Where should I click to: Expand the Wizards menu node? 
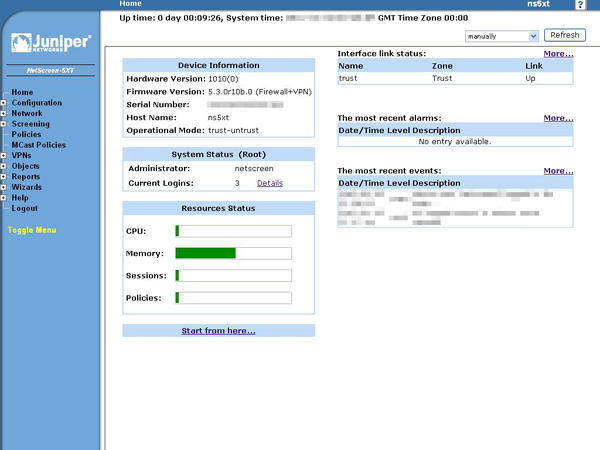(x=3, y=187)
